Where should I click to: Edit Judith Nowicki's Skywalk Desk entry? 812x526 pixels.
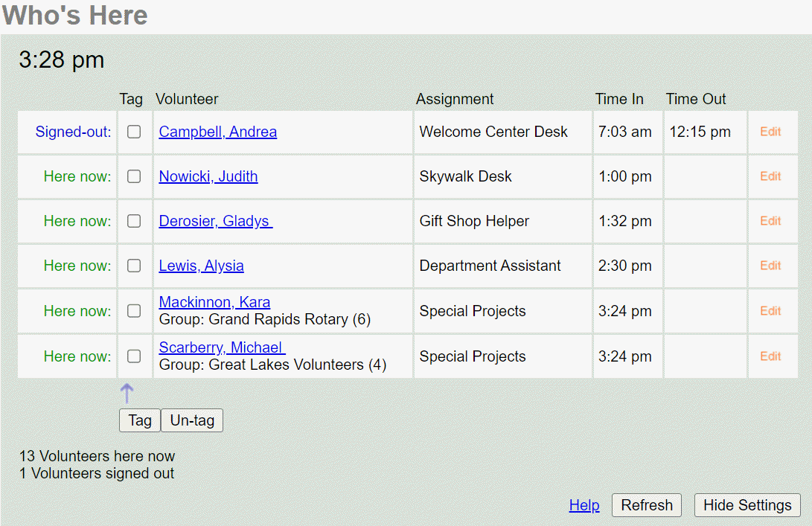click(x=773, y=176)
